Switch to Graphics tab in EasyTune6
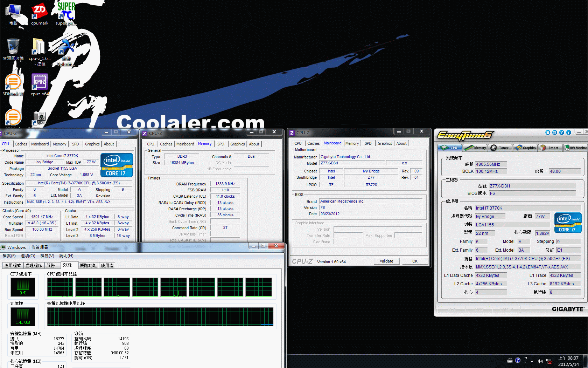 pos(525,148)
